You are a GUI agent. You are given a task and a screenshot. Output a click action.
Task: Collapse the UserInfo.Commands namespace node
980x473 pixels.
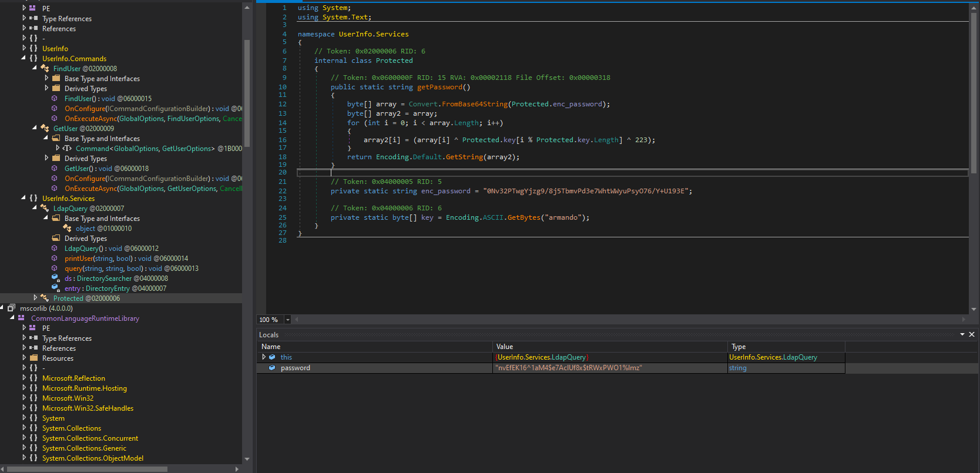pos(24,58)
